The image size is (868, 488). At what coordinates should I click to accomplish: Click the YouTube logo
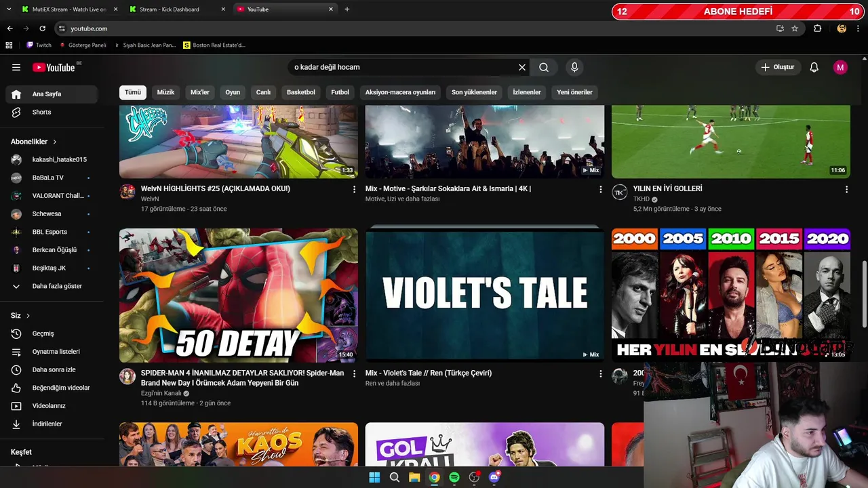(x=54, y=67)
